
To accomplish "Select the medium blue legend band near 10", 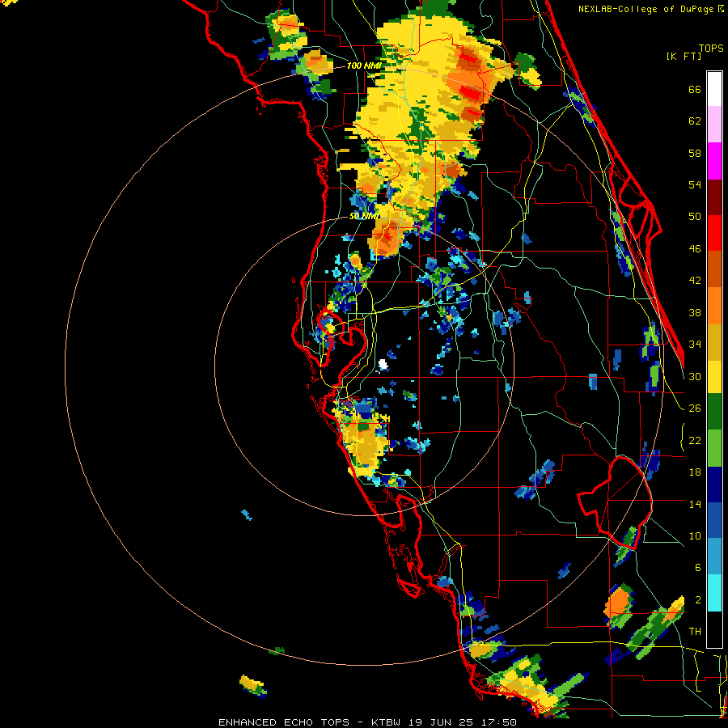I will pyautogui.click(x=714, y=520).
